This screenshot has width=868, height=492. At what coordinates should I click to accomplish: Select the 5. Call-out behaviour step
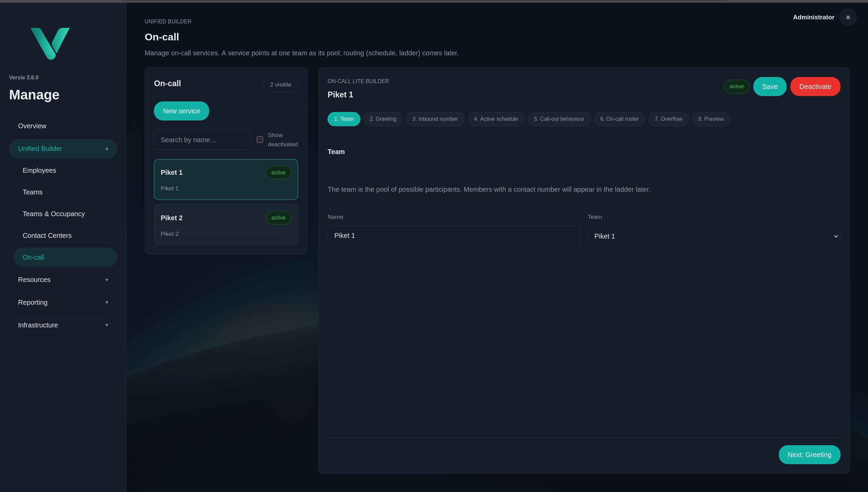point(559,119)
